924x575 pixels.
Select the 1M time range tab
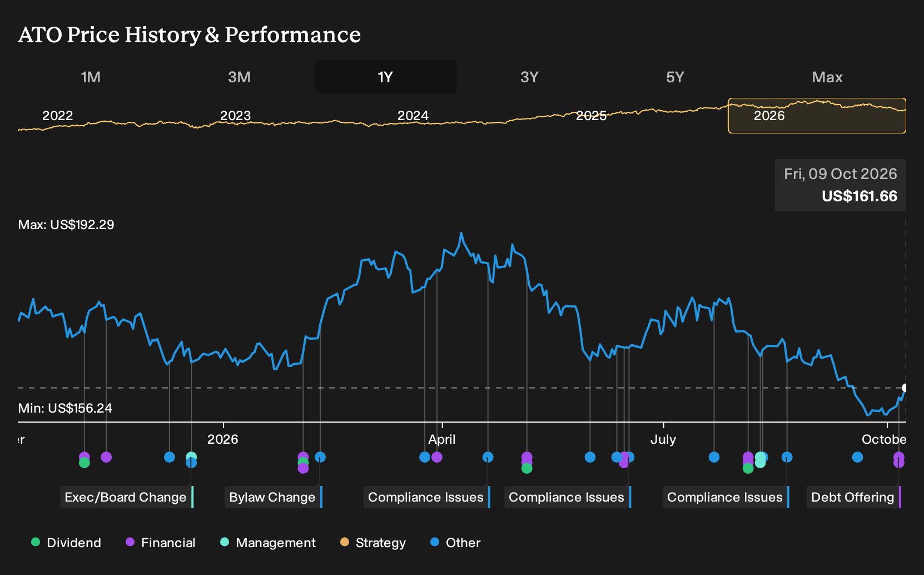[x=91, y=77]
